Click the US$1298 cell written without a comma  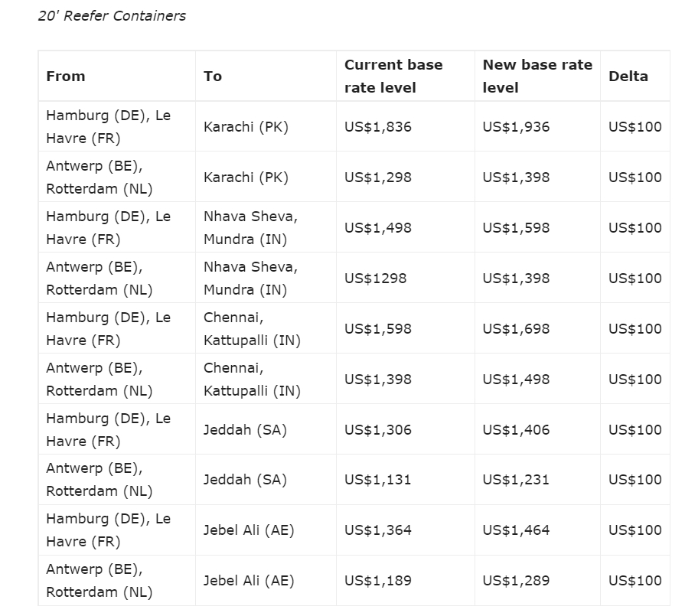point(375,279)
